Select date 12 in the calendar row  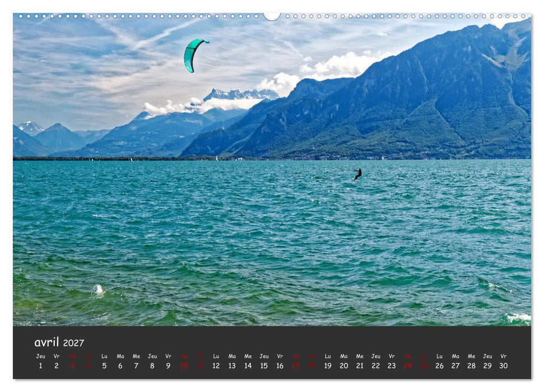pos(216,366)
